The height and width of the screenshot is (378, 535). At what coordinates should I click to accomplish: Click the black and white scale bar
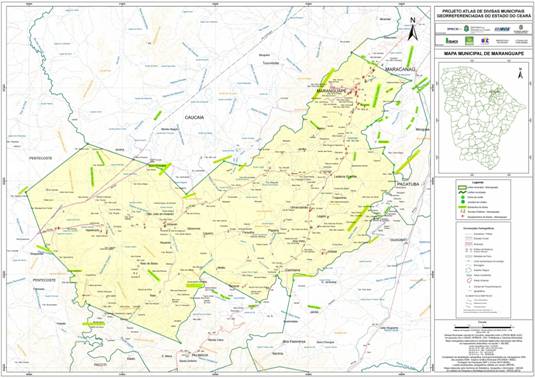[482, 328]
